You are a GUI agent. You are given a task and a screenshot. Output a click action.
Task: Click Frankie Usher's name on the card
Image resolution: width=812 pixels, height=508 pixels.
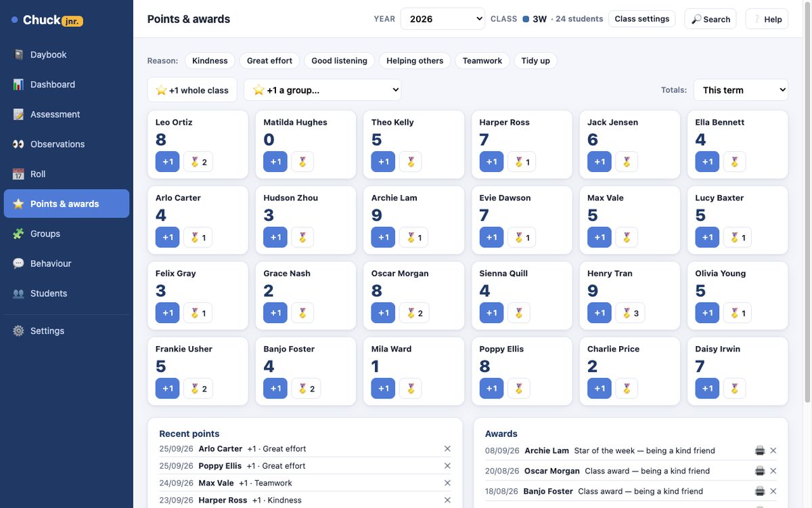(184, 350)
